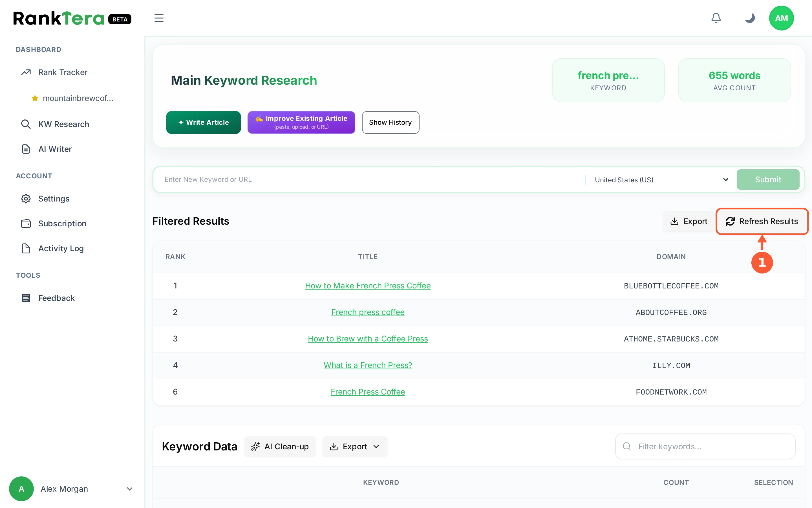
Task: Click the ILLY.COM domain cell
Action: (x=671, y=365)
